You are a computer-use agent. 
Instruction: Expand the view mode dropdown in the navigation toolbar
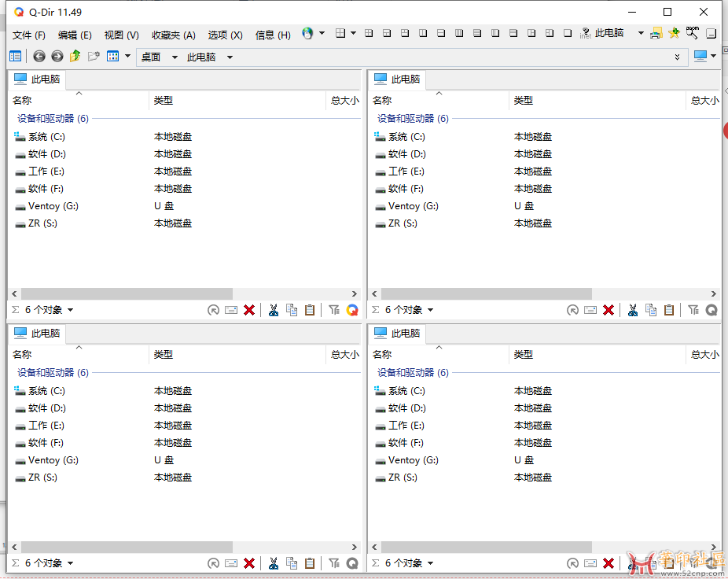pyautogui.click(x=127, y=57)
